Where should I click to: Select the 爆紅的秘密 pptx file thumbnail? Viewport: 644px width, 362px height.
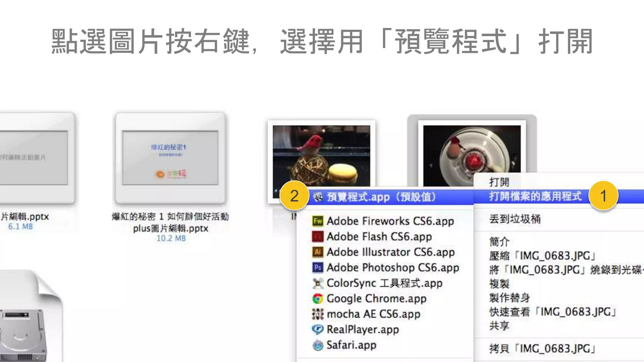170,158
